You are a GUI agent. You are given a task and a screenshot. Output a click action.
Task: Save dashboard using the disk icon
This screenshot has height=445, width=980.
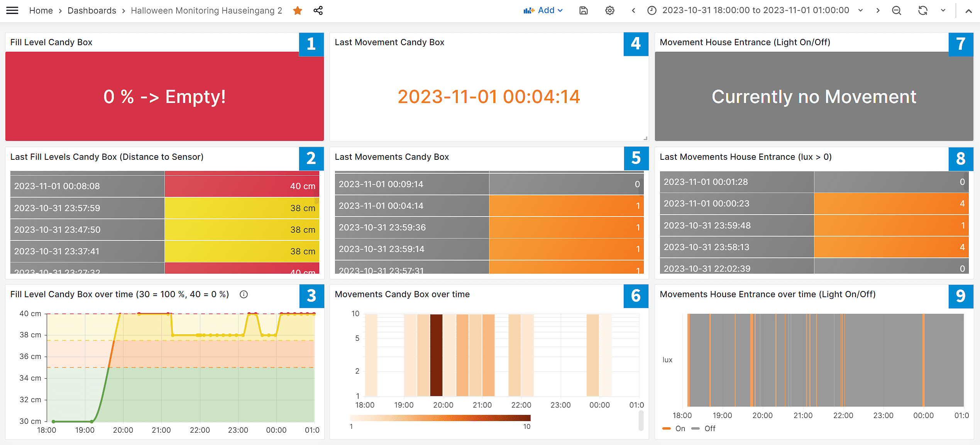click(x=583, y=10)
